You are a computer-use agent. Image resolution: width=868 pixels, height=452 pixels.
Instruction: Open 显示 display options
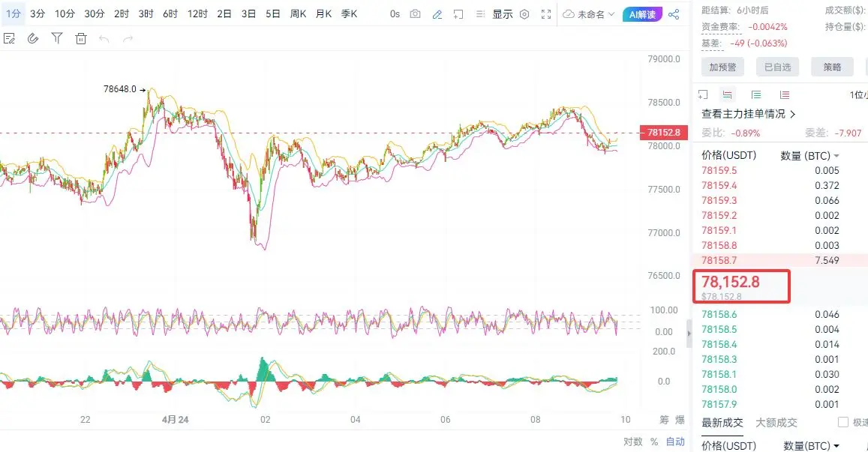pos(503,14)
